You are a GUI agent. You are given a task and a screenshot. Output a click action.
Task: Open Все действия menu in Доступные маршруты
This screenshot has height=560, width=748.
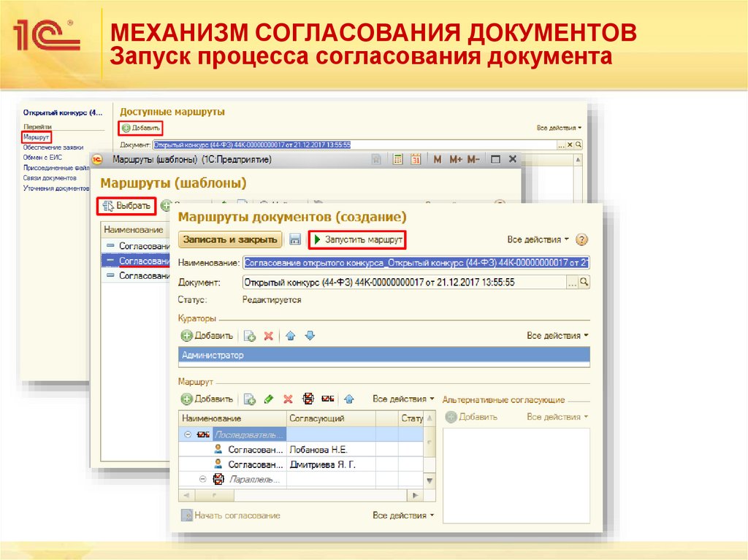point(559,126)
